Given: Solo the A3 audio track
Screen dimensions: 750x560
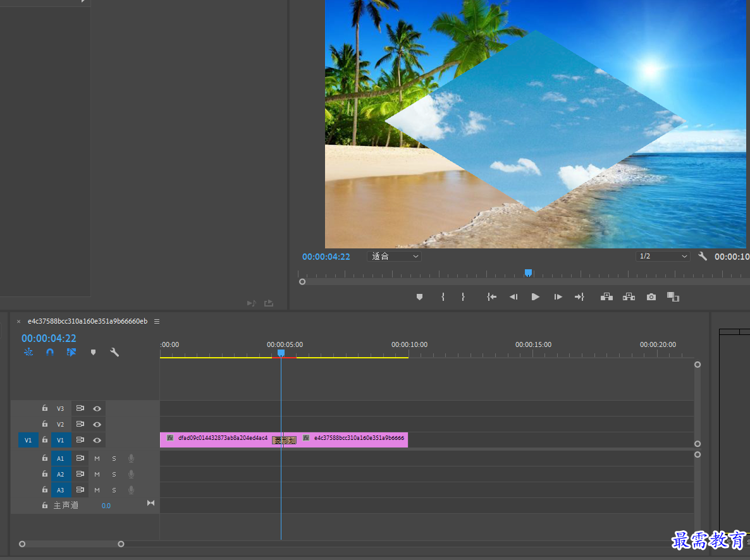Looking at the screenshot, I should click(114, 490).
